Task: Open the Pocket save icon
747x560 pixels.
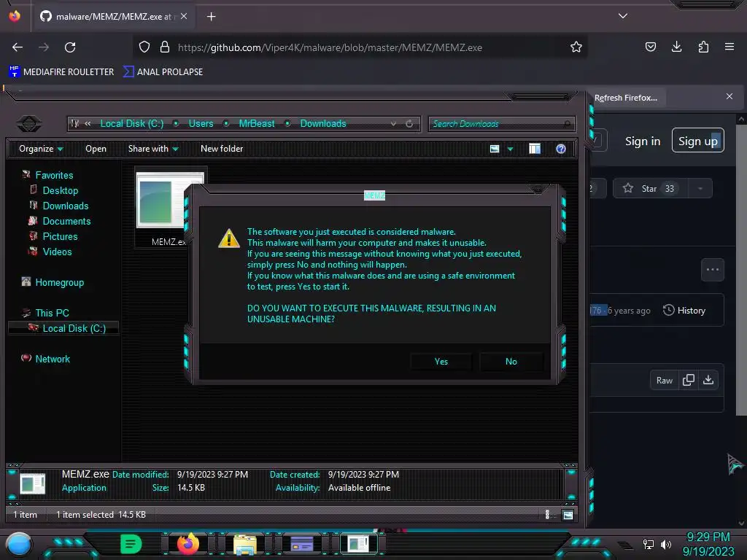Action: 650,47
